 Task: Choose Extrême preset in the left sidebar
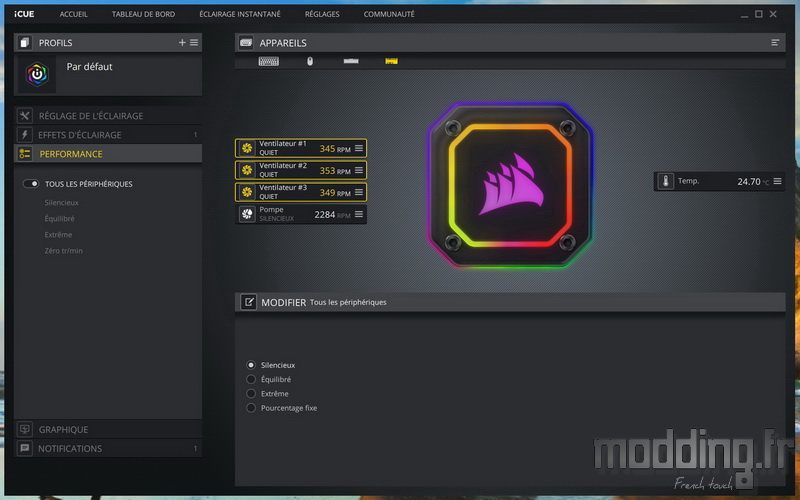[58, 235]
